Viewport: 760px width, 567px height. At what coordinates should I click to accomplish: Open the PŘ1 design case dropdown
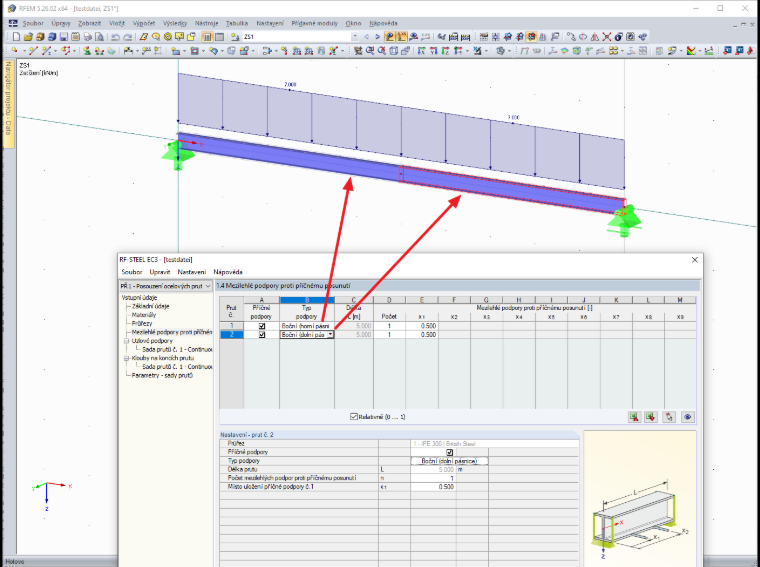207,286
